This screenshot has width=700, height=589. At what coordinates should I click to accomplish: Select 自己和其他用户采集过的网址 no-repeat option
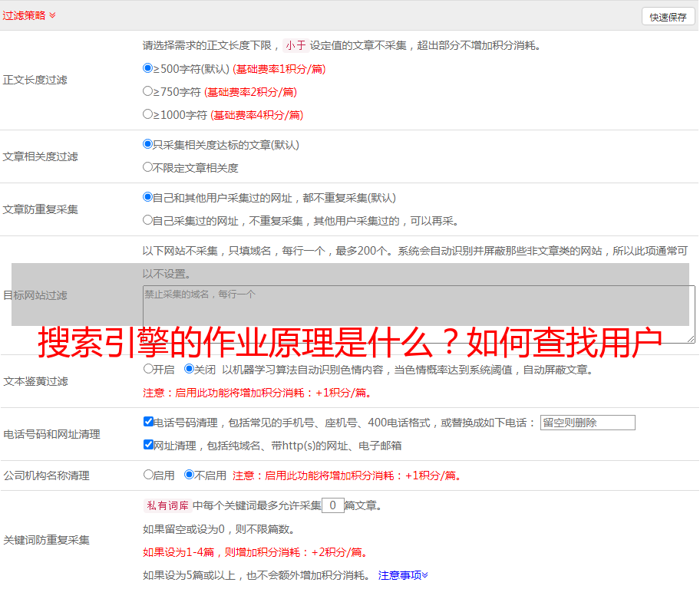click(x=148, y=197)
